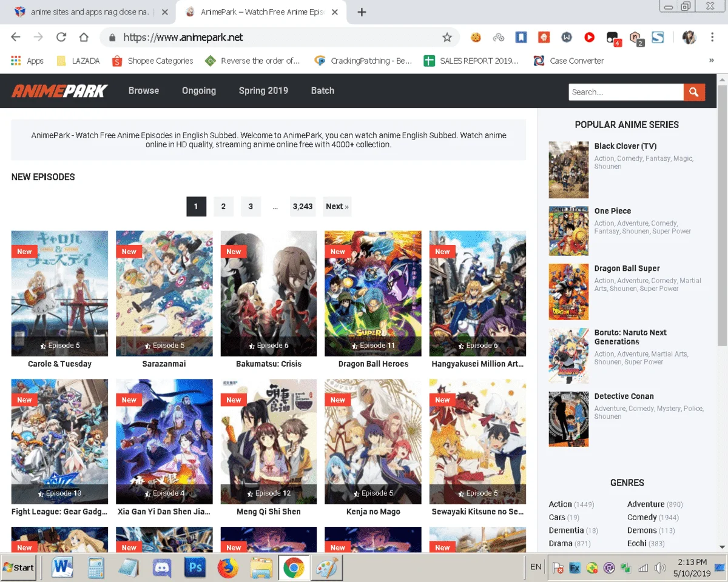
Task: Open the Detective Conan poster thumbnail
Action: point(568,419)
